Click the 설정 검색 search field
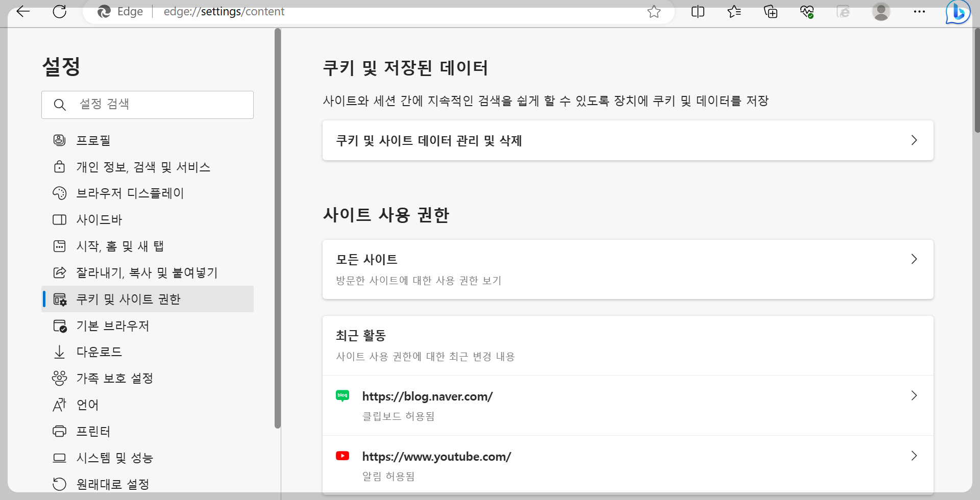Viewport: 980px width, 500px height. point(148,105)
